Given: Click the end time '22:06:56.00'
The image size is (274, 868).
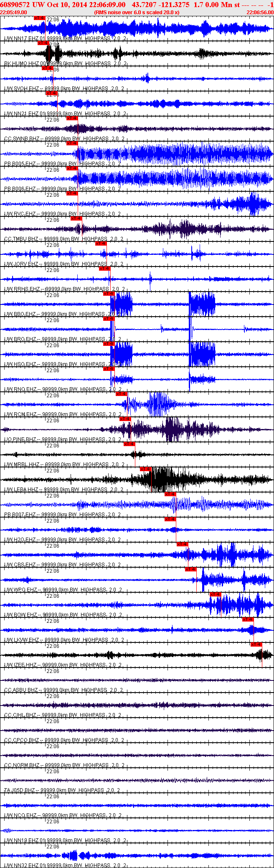Looking at the screenshot, I should click(x=260, y=13).
